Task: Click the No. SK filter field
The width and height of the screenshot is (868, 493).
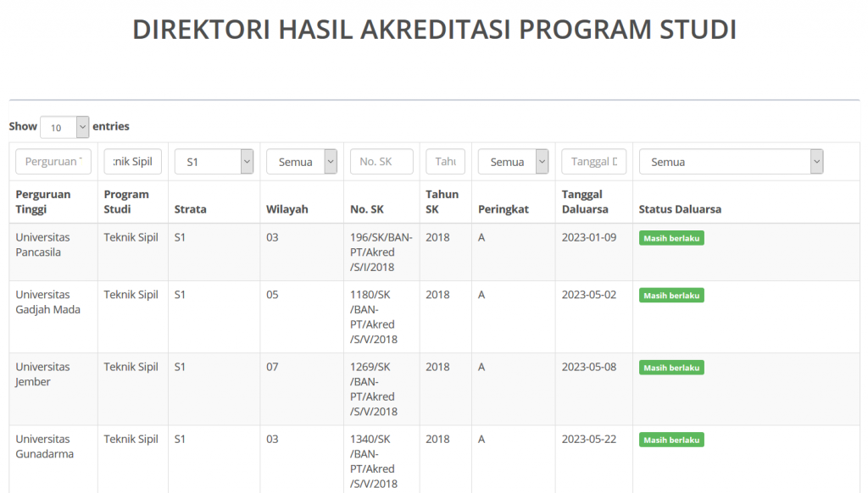Action: (381, 162)
